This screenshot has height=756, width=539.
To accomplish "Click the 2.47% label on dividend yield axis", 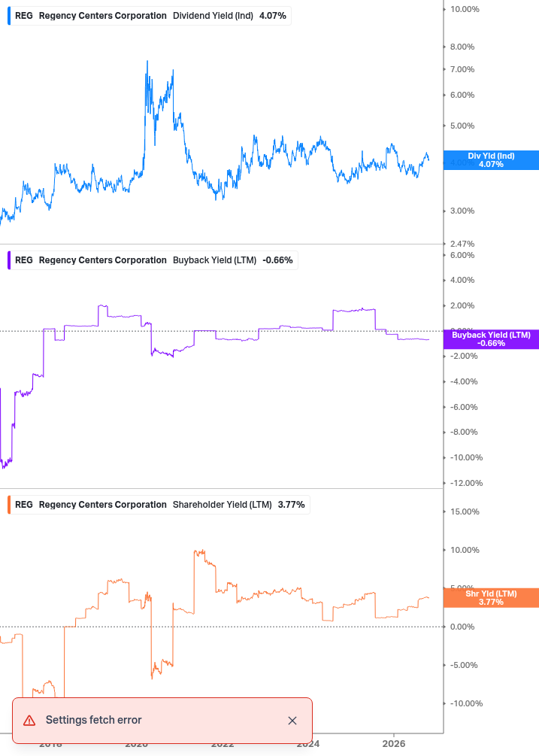I will tap(462, 244).
